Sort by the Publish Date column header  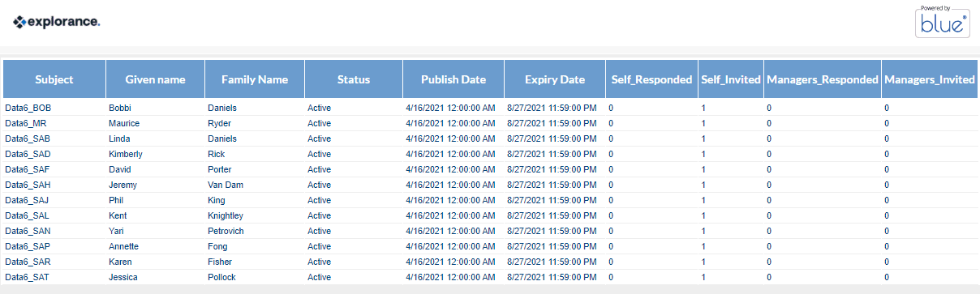point(453,79)
